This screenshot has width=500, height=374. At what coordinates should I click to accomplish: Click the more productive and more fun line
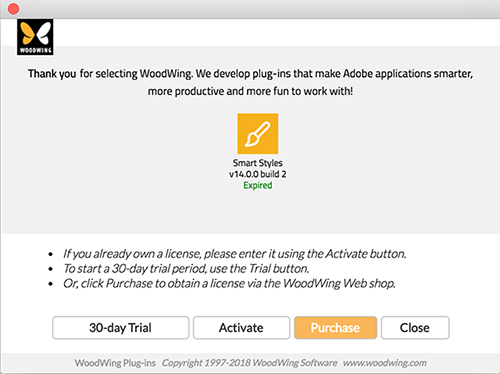[x=250, y=91]
